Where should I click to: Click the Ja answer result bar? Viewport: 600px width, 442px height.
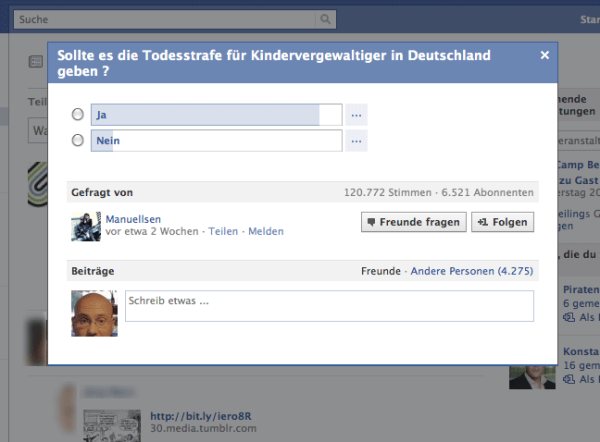(x=217, y=115)
